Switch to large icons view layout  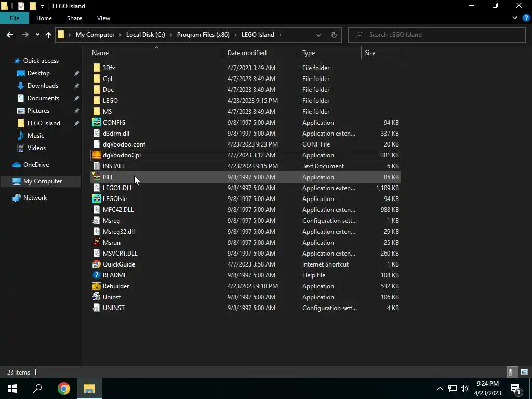tap(524, 372)
